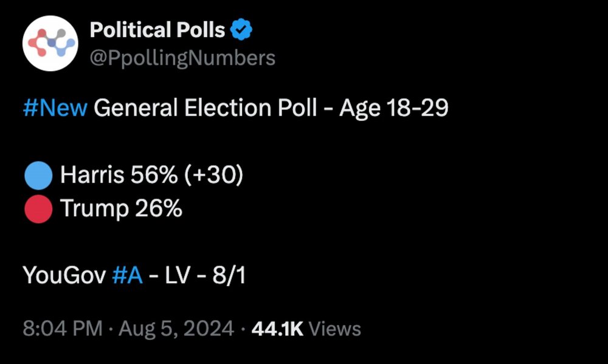Click the 8:04 PM timestamp
608x364 pixels.
[63, 329]
